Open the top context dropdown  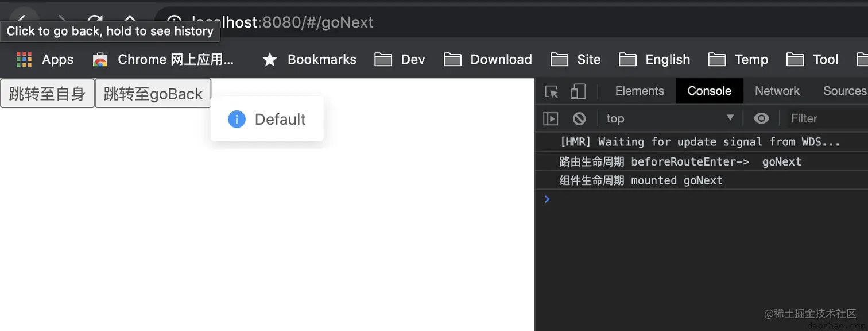click(670, 118)
